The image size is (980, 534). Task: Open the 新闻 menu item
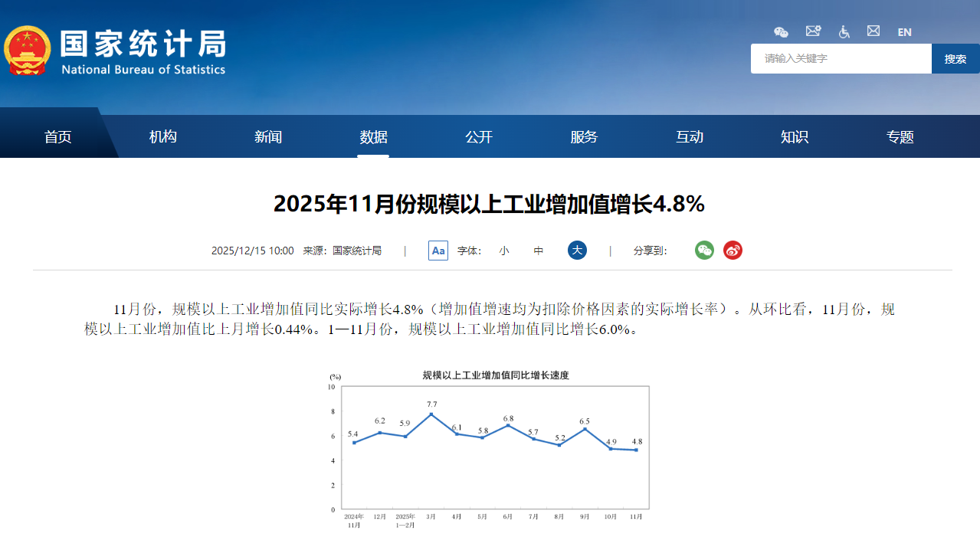coord(267,136)
